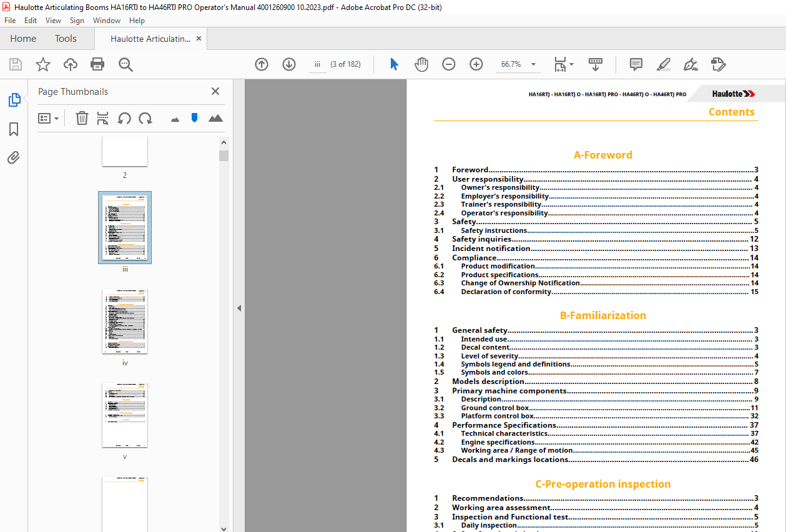Open the Help menu
This screenshot has height=532, width=786.
(x=137, y=21)
